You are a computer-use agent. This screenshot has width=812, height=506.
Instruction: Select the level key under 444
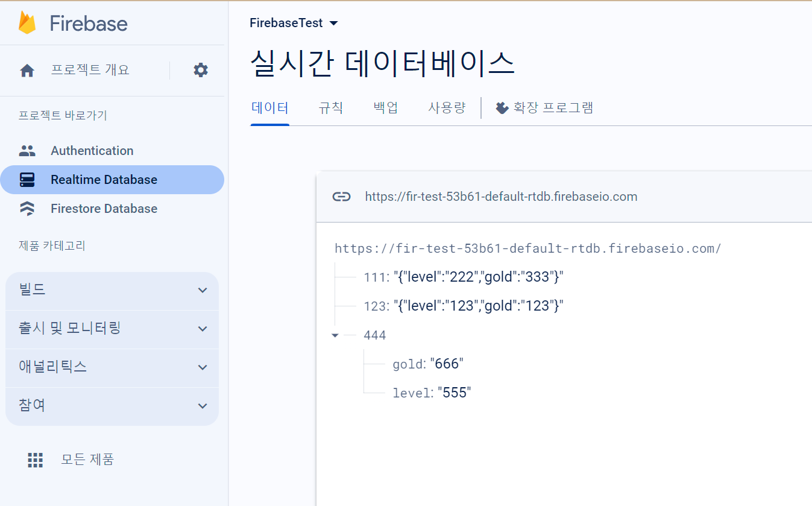(x=412, y=393)
